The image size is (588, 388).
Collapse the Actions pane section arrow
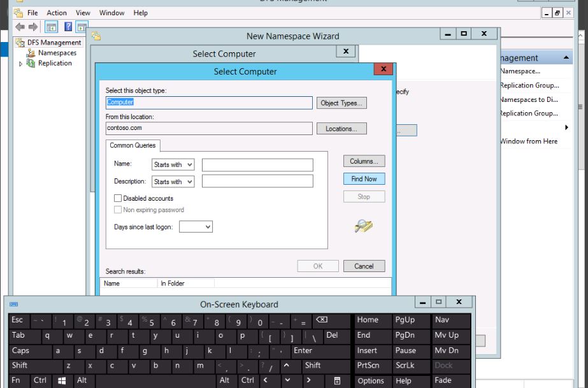(566, 58)
